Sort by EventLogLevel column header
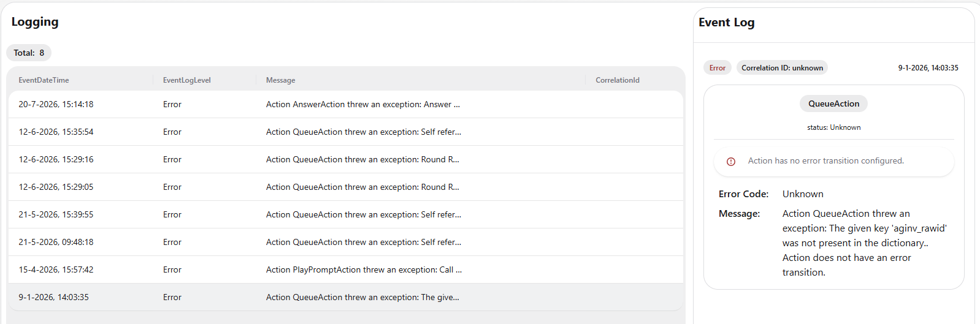The image size is (980, 324). [x=187, y=80]
